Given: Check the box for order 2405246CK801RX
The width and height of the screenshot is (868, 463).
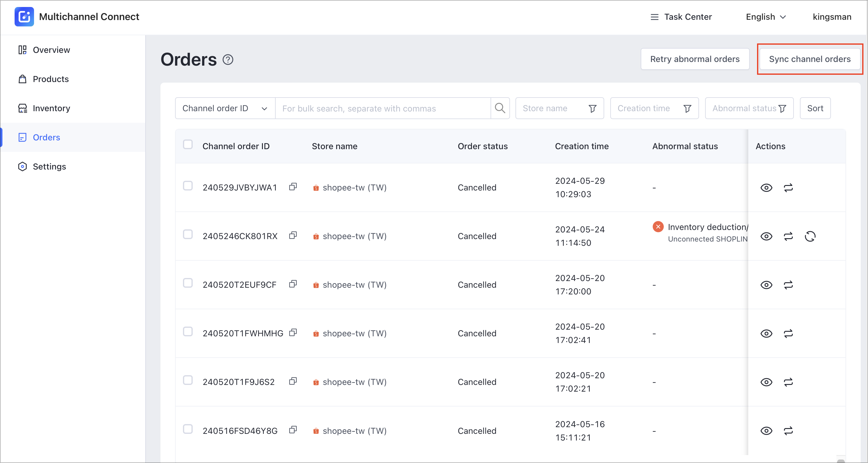Looking at the screenshot, I should click(188, 234).
